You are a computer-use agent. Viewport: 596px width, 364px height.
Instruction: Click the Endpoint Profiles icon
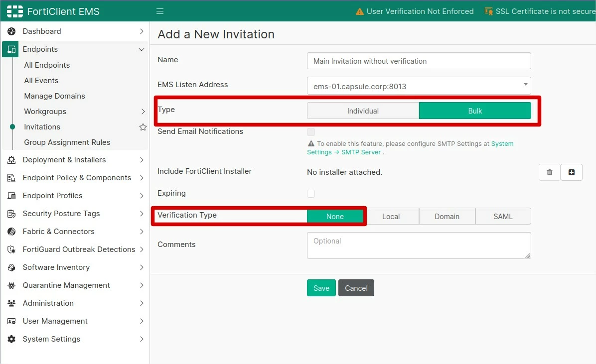click(x=11, y=196)
